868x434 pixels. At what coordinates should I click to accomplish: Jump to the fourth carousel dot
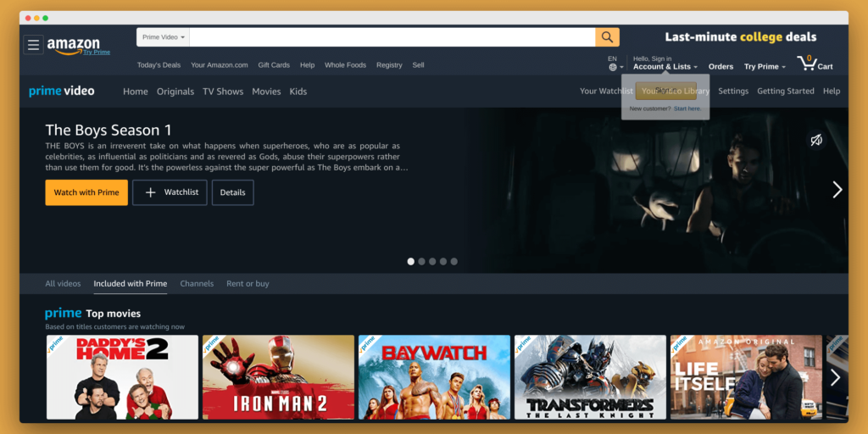[x=443, y=261]
